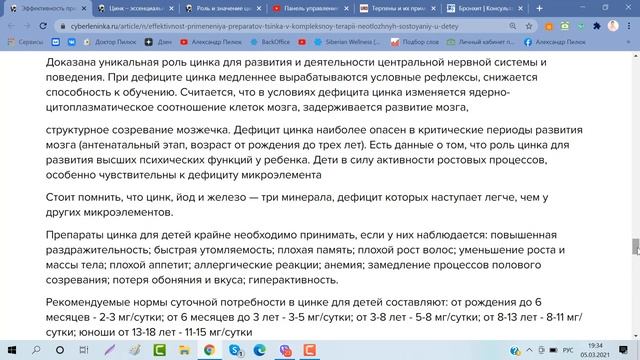Open the green Camtasia taskbar icon
Viewport: 640px width, 360px height.
pyautogui.click(x=159, y=350)
